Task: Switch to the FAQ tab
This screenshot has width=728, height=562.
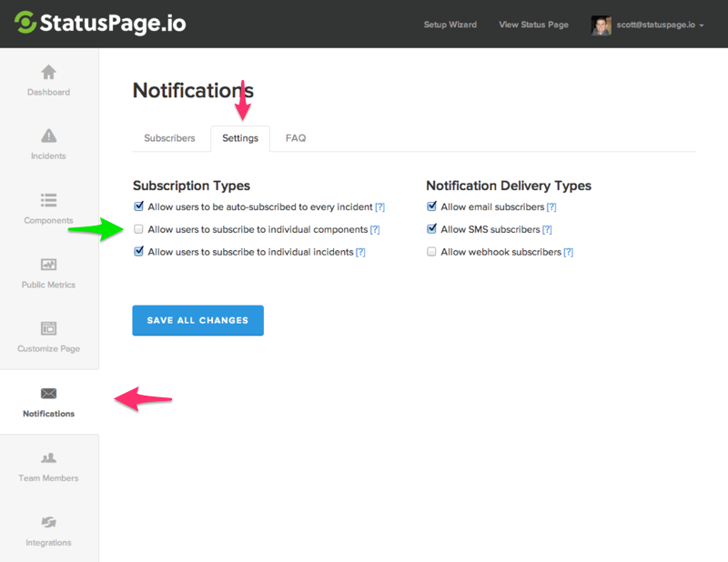Action: pos(296,138)
